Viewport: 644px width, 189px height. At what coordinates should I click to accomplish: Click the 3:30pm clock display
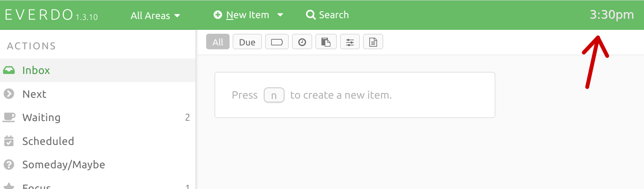612,15
